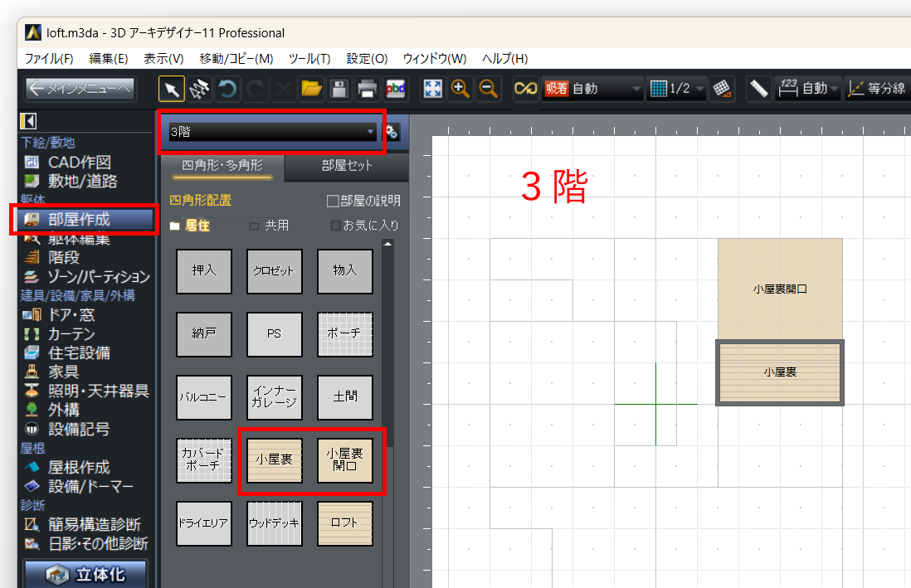Click the zoom in magnifier

click(x=460, y=89)
